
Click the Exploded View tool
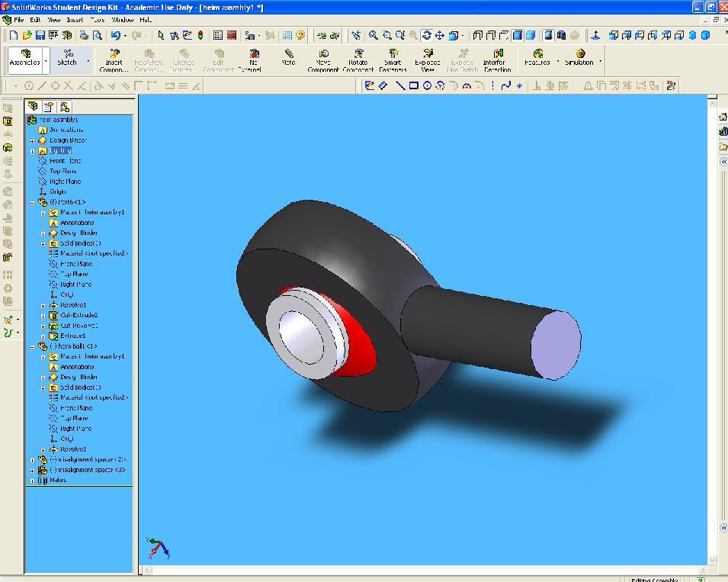click(x=427, y=60)
